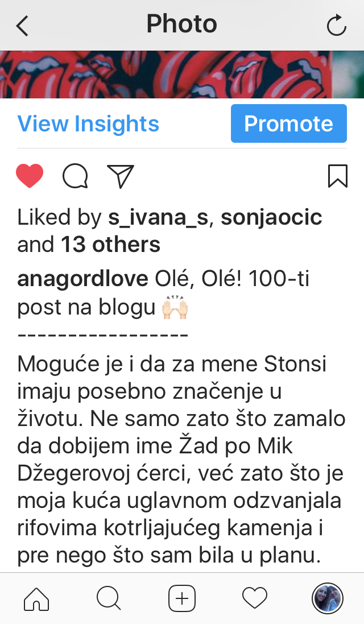Viewport: 364px width, 624px height.
Task: Save the post with the bookmark icon
Action: coord(338,176)
